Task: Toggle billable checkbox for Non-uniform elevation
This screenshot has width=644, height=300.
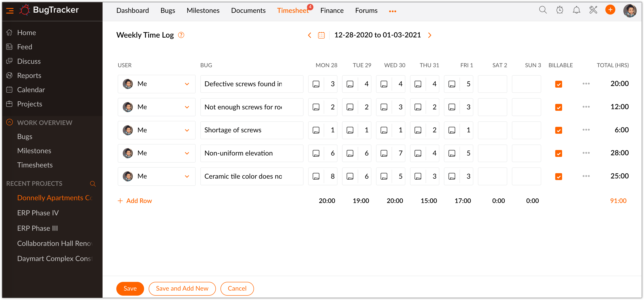Action: pos(558,153)
